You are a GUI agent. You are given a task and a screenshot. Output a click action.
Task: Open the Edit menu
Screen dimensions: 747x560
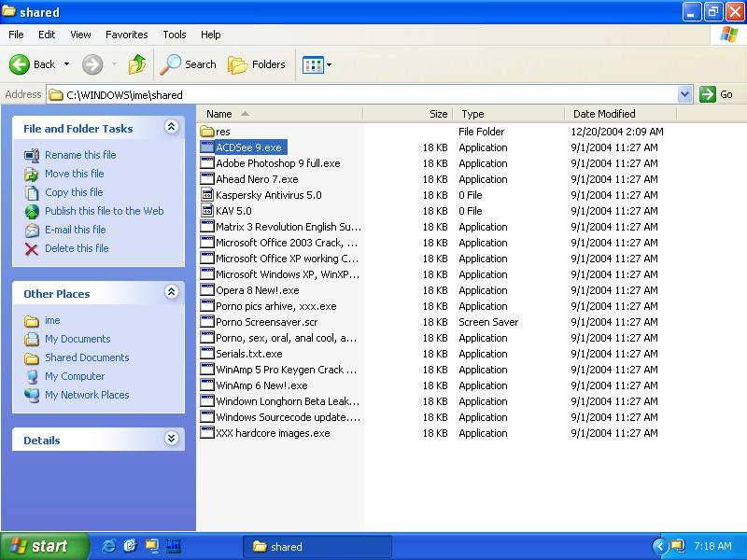(47, 35)
